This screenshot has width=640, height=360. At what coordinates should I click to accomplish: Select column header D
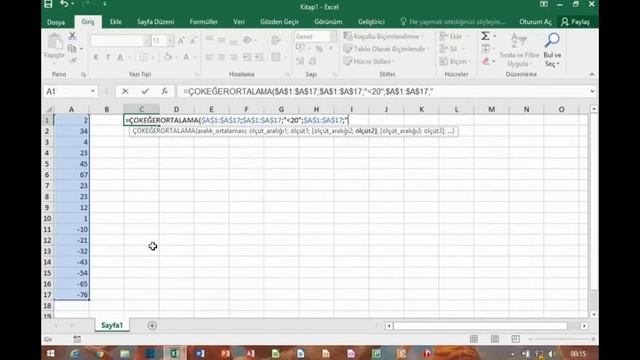click(176, 109)
